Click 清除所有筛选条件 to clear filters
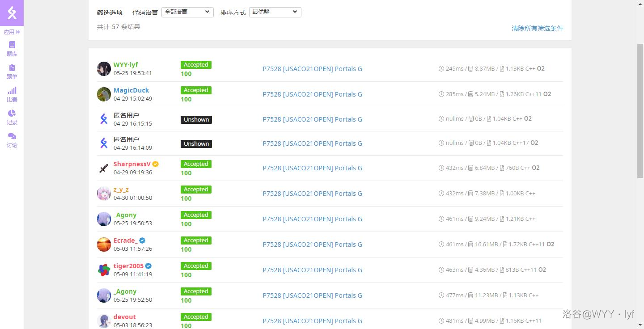Image resolution: width=644 pixels, height=329 pixels. point(537,28)
